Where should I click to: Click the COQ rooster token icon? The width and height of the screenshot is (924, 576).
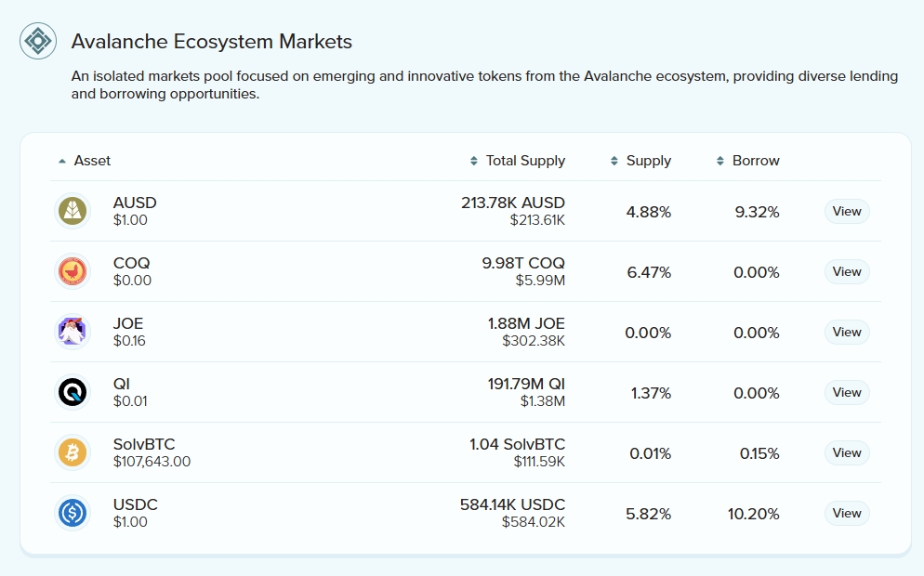pyautogui.click(x=73, y=271)
